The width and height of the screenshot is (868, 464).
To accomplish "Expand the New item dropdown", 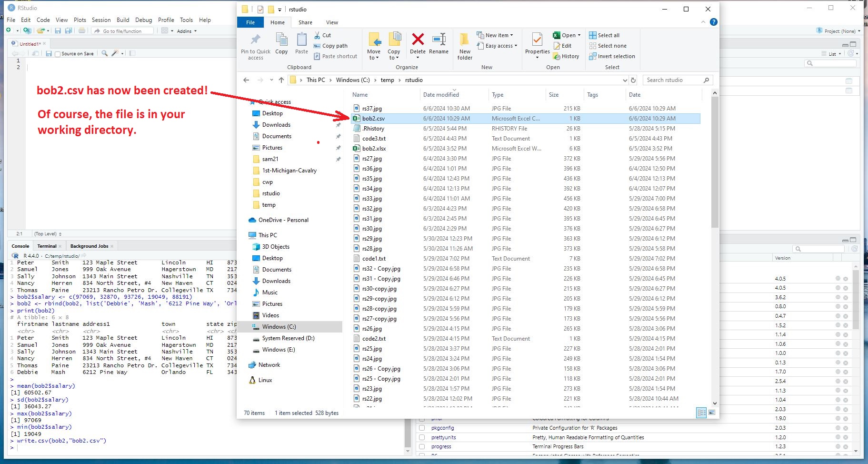I will (x=495, y=35).
